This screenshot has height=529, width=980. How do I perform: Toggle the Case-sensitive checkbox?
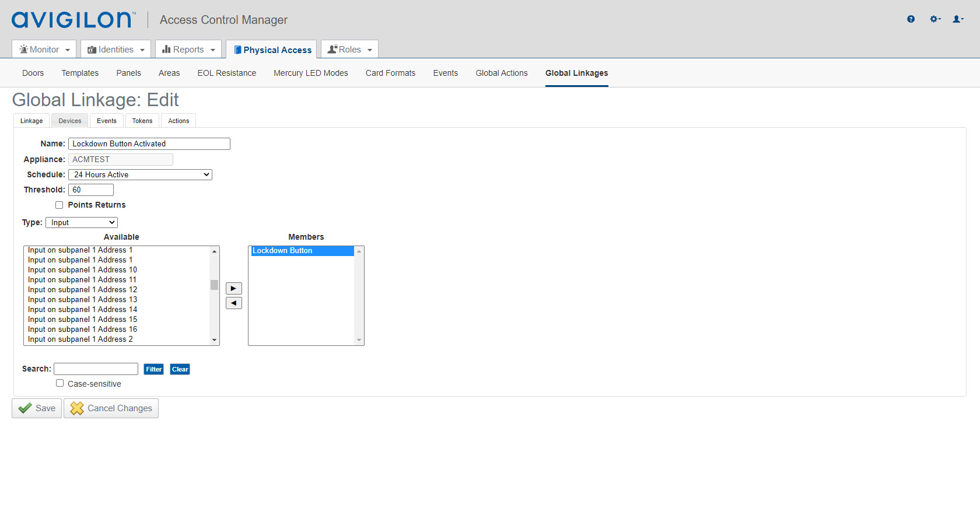click(x=60, y=383)
